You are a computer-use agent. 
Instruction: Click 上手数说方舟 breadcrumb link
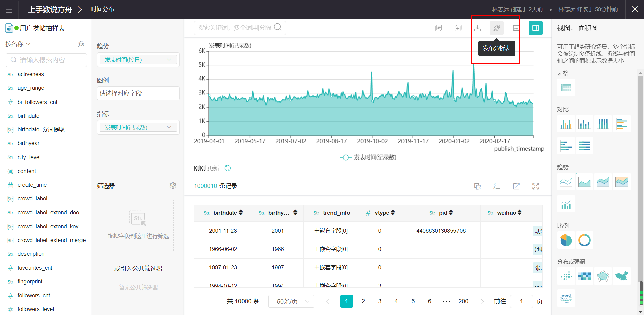50,9
